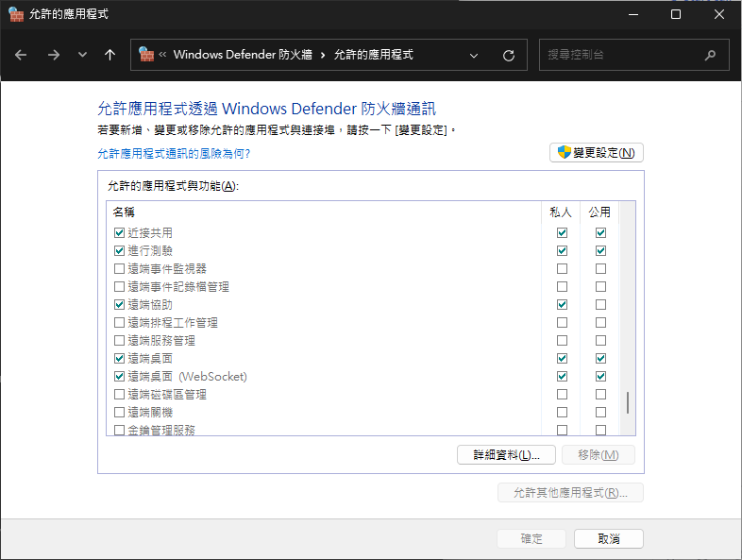Enable 遠端關機 name checkbox

pyautogui.click(x=119, y=413)
